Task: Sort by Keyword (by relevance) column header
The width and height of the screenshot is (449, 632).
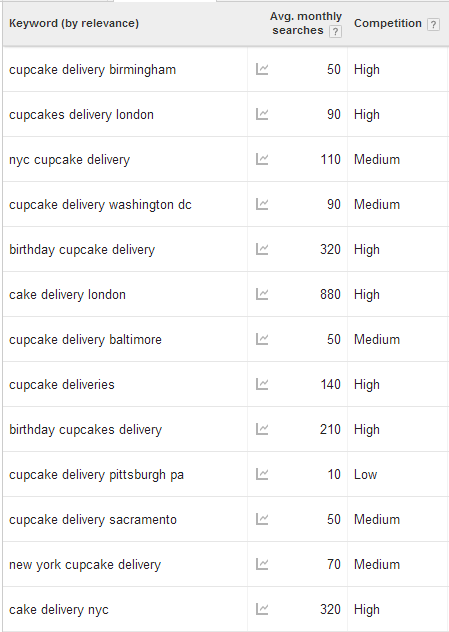Action: pos(74,23)
